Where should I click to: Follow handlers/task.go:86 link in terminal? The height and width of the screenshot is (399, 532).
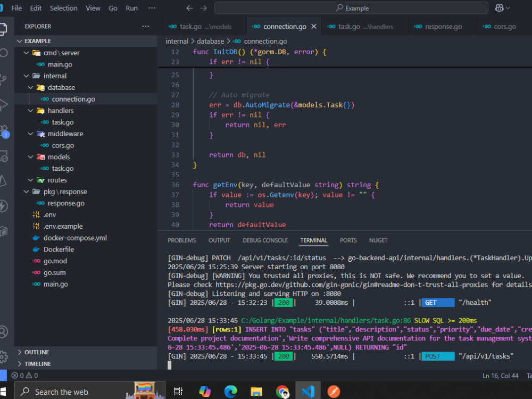[x=326, y=320]
